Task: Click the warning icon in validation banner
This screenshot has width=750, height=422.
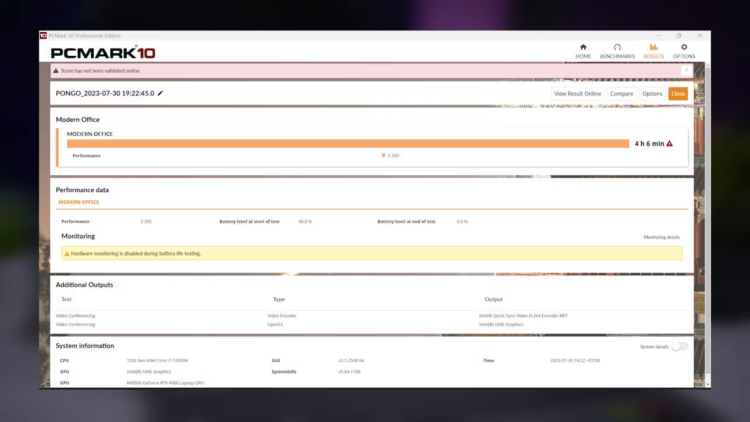Action: pos(56,71)
